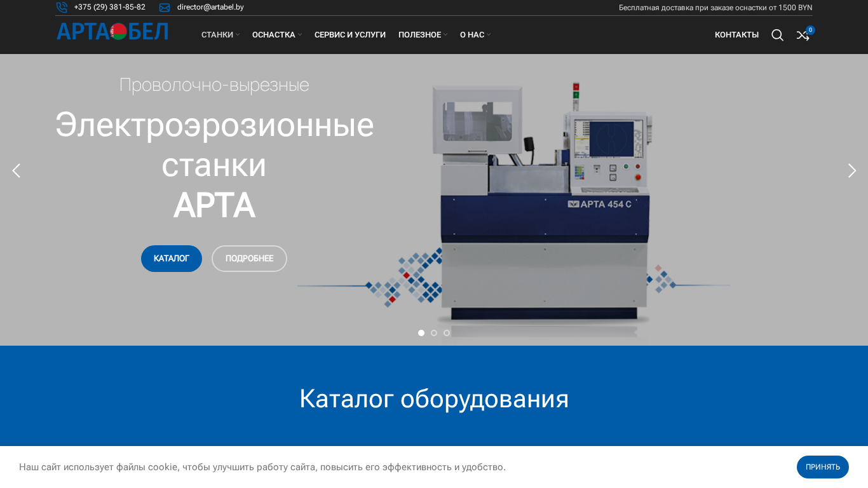Select the second slider dot
Screen dimensions: 868x488
click(x=434, y=333)
